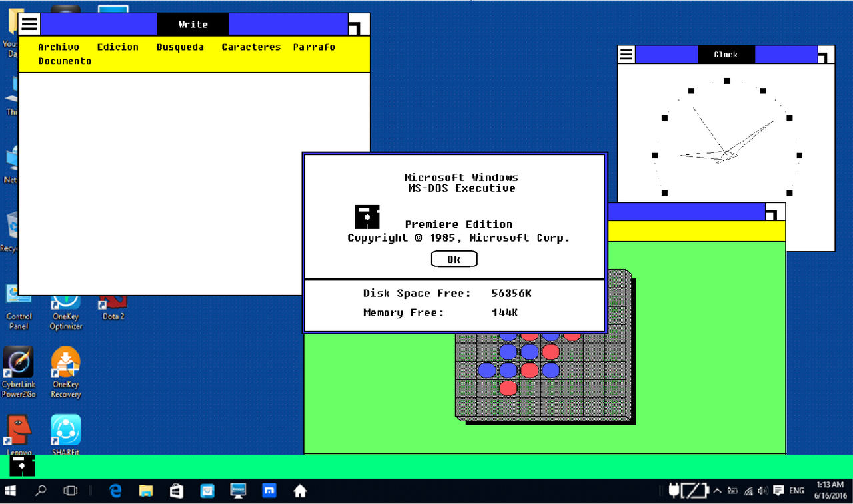Open the Clock window system menu icon

(626, 55)
